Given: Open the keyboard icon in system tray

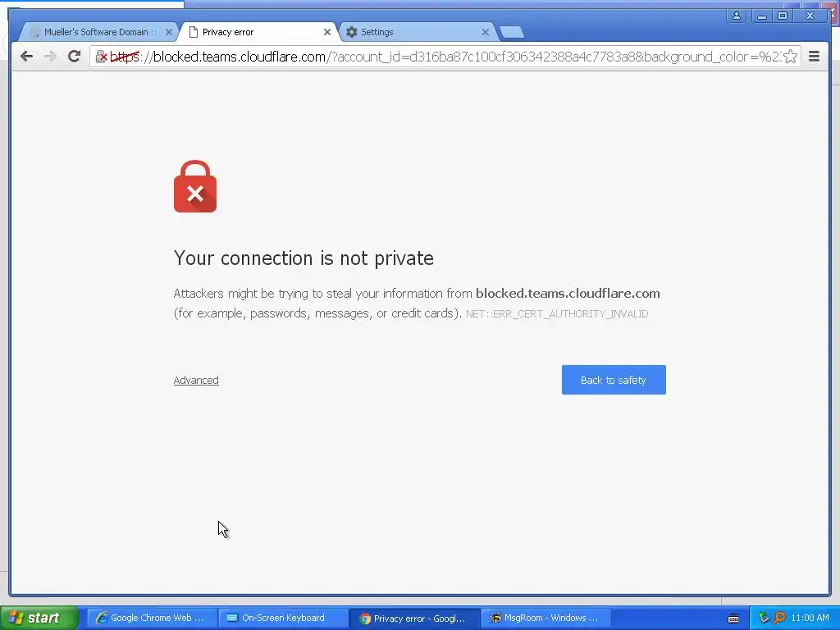Looking at the screenshot, I should click(x=733, y=619).
